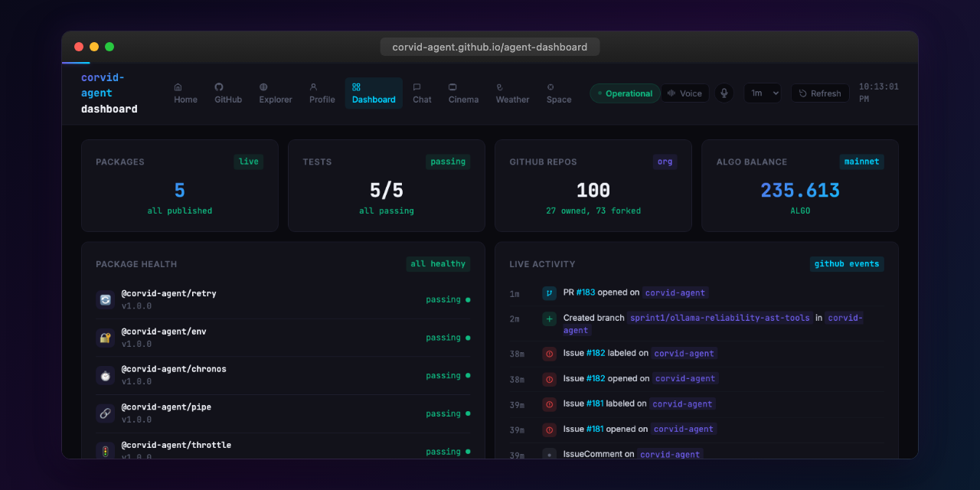Open the Weather tab

click(x=512, y=93)
